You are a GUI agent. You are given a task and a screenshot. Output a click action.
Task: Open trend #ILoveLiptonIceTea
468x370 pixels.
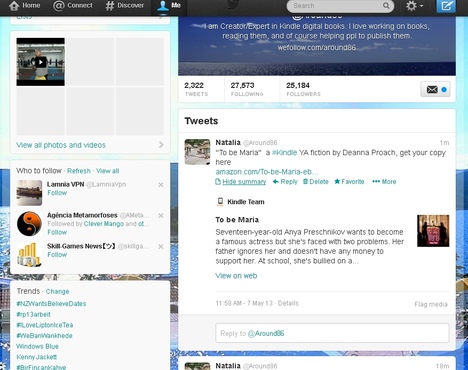[45, 325]
